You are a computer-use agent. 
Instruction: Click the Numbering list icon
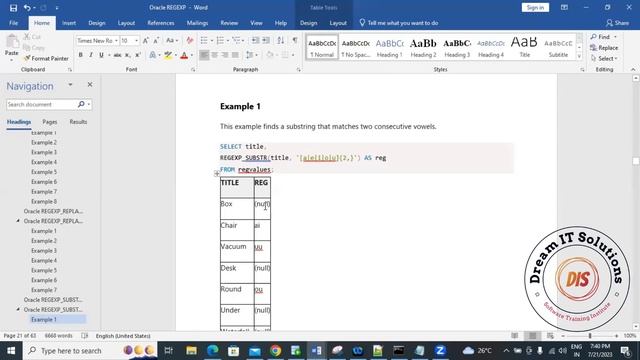(220, 40)
